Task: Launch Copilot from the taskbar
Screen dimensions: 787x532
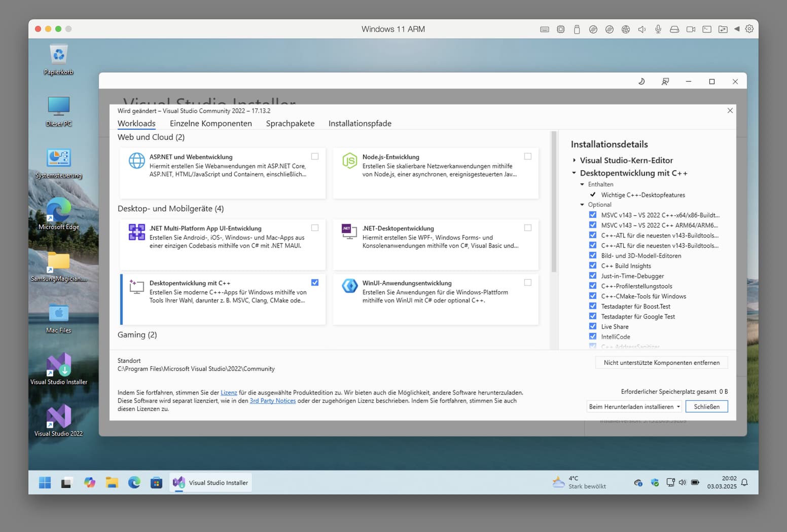Action: click(x=90, y=483)
